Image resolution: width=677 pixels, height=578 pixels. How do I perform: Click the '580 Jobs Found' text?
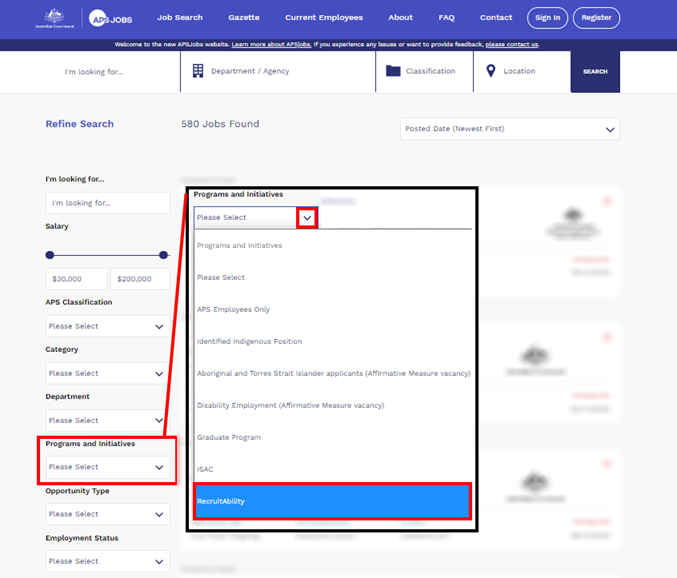click(220, 124)
